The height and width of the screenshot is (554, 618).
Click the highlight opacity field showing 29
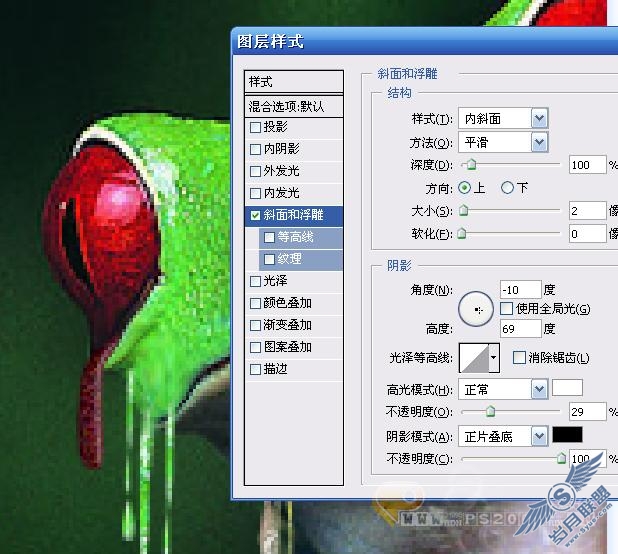(587, 412)
